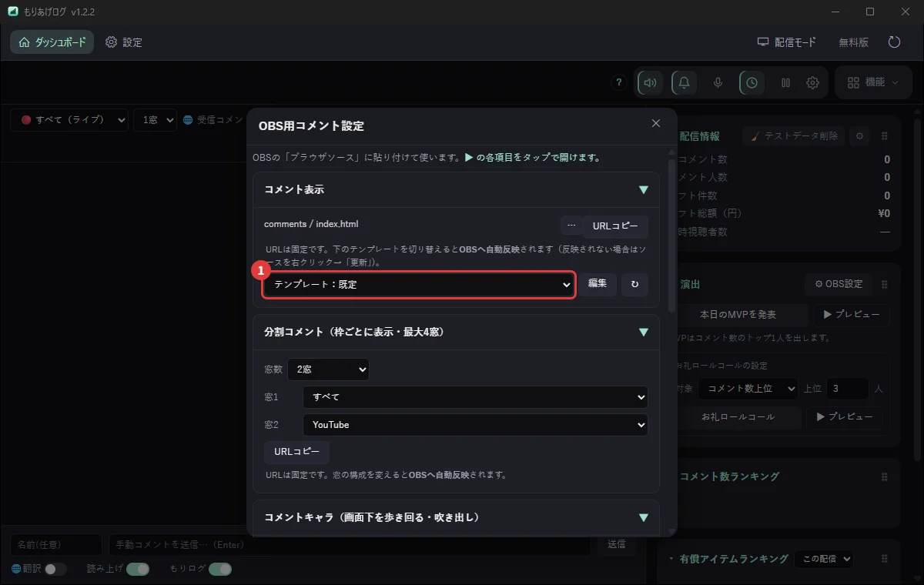
Task: Switch to 配信モード
Action: click(x=786, y=42)
